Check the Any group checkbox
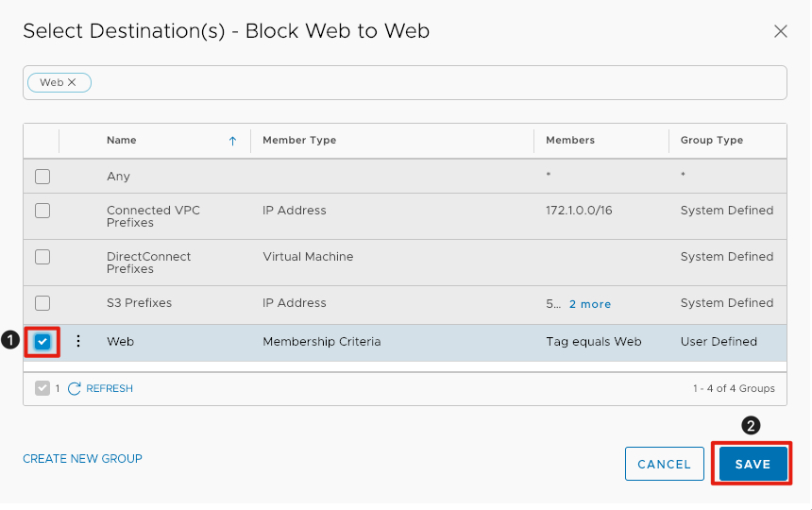Viewport: 812px width, 510px height. click(42, 177)
